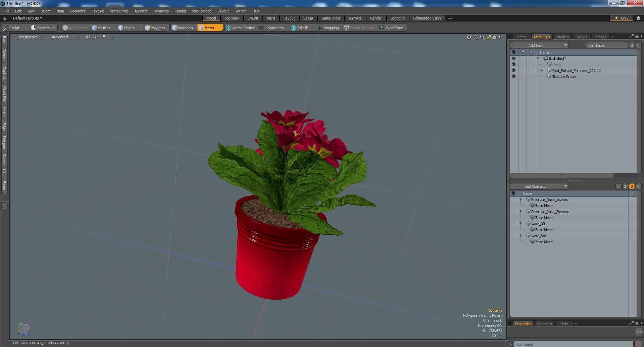Toggle the G button in operator list
Viewport: 644px width, 347px height.
pyautogui.click(x=625, y=186)
